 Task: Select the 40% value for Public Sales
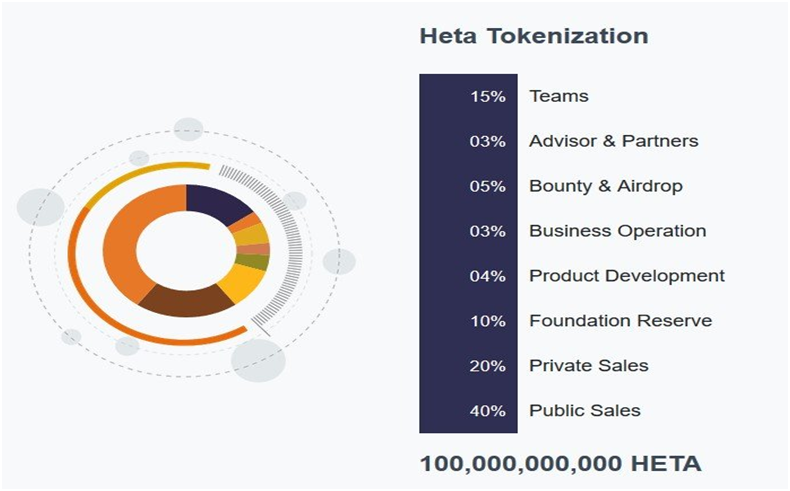[488, 411]
